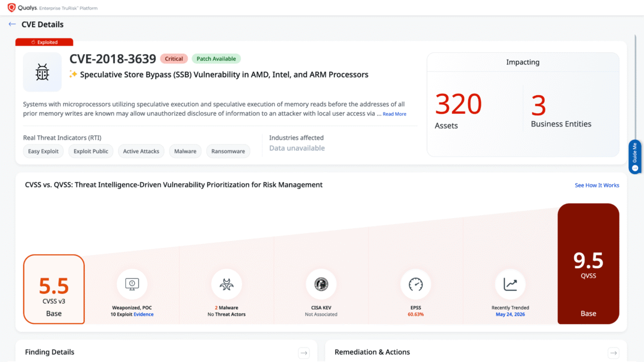This screenshot has width=644, height=362.
Task: Select the Exploit Public RTI chip
Action: point(91,151)
